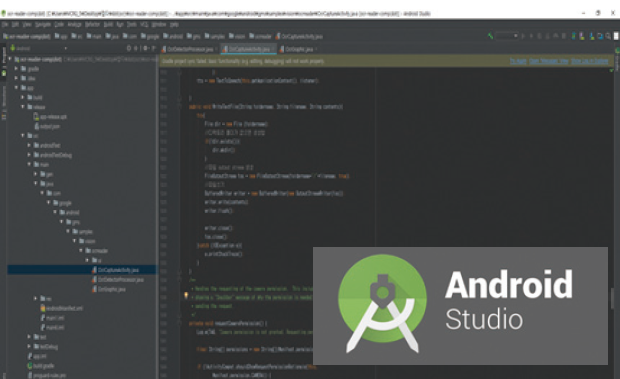The image size is (620, 379).
Task: Open the Project panel gear settings
Action: click(146, 48)
